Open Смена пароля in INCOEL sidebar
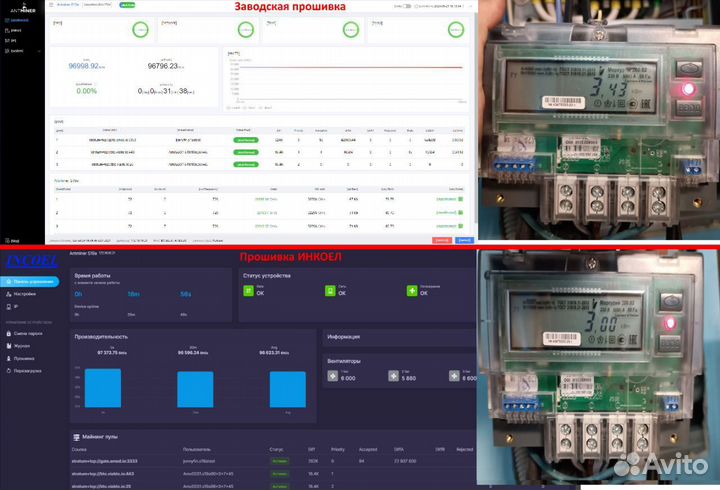Image resolution: width=720 pixels, height=490 pixels. (28, 333)
